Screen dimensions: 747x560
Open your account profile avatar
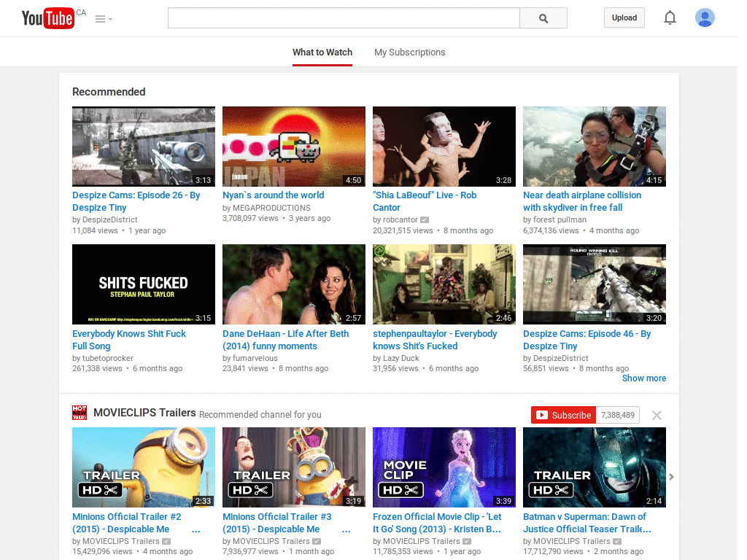click(705, 17)
